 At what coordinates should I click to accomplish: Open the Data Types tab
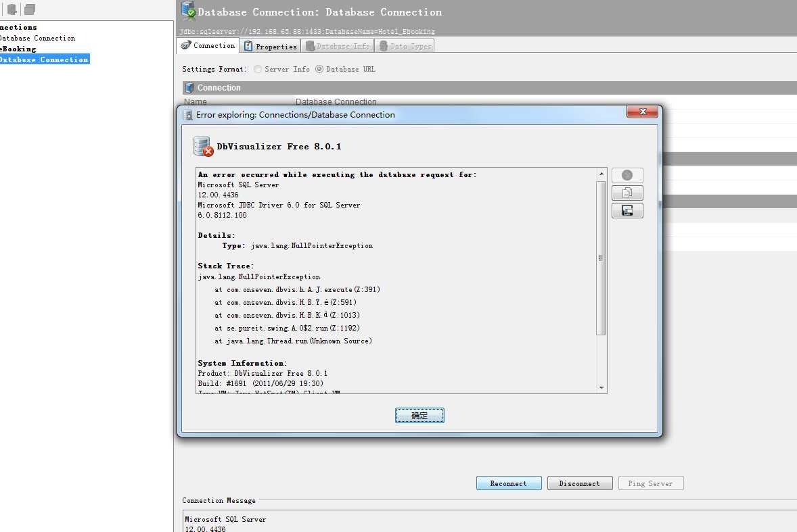405,46
